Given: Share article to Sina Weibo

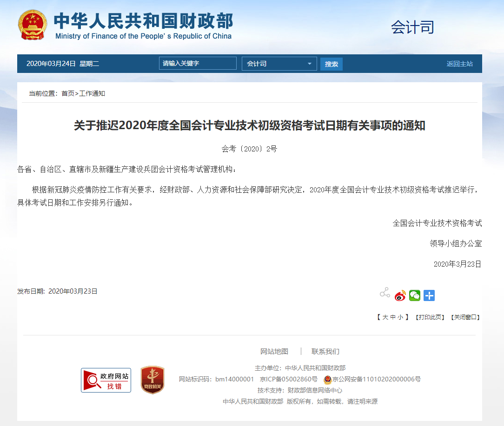Looking at the screenshot, I should tap(400, 295).
